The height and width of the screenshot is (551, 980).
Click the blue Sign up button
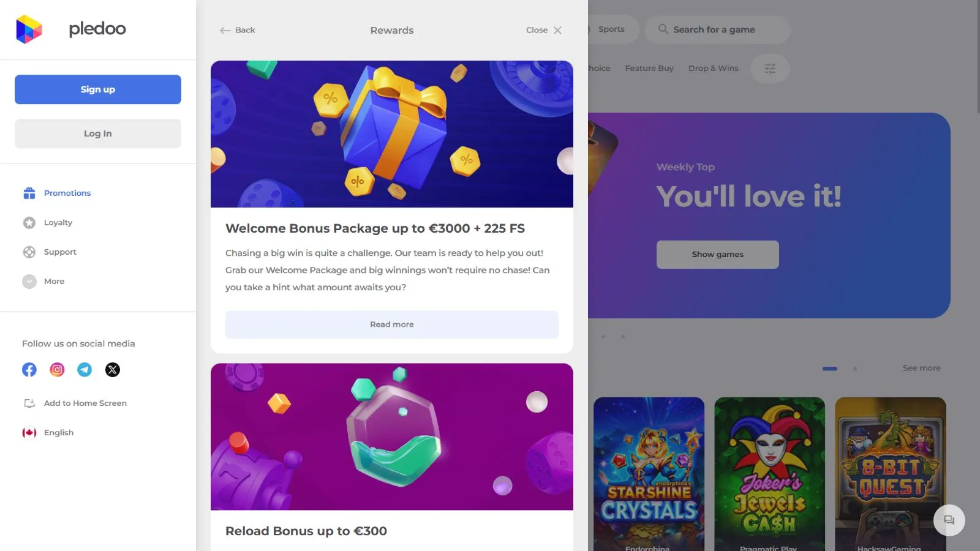[98, 89]
